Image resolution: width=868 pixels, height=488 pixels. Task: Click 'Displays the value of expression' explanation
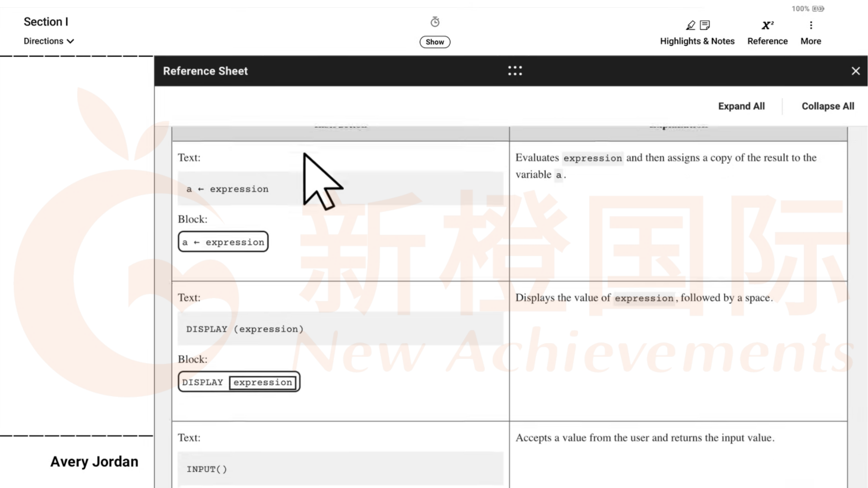pos(644,297)
